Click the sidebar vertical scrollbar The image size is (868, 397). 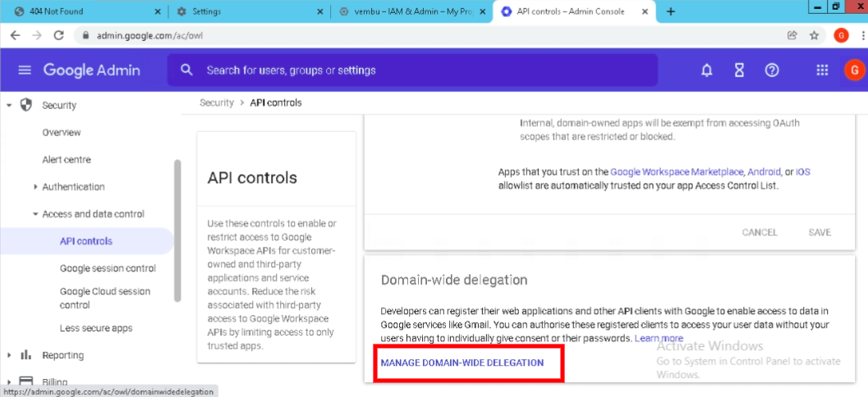click(177, 230)
